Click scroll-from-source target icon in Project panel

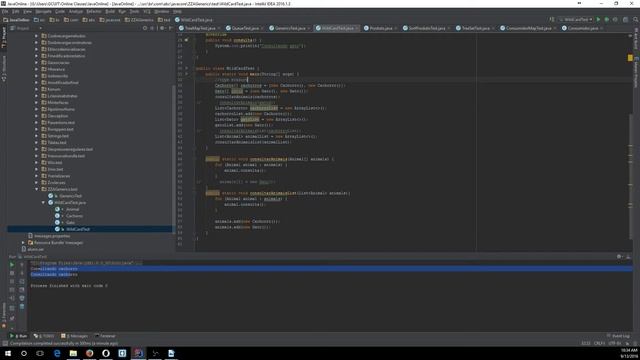tap(144, 28)
